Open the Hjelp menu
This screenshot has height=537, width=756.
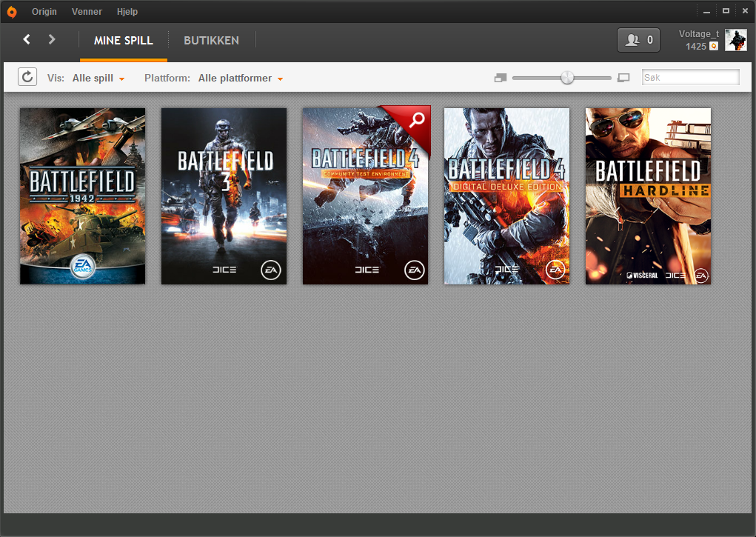pyautogui.click(x=127, y=12)
